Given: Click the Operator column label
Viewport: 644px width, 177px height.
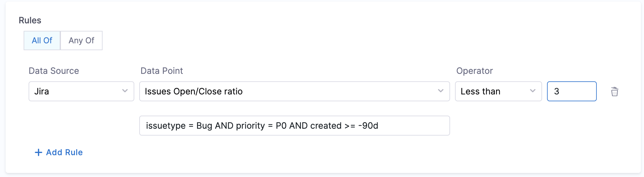Looking at the screenshot, I should point(474,71).
